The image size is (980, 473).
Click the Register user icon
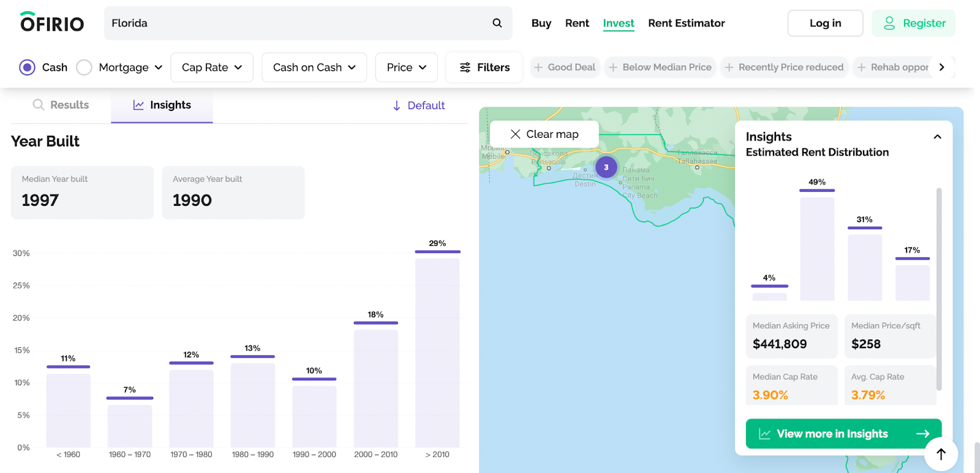[889, 23]
